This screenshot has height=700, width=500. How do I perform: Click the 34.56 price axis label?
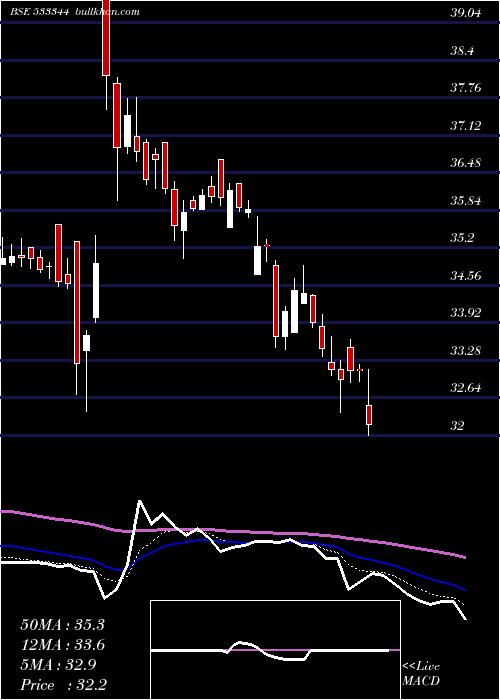(x=466, y=276)
